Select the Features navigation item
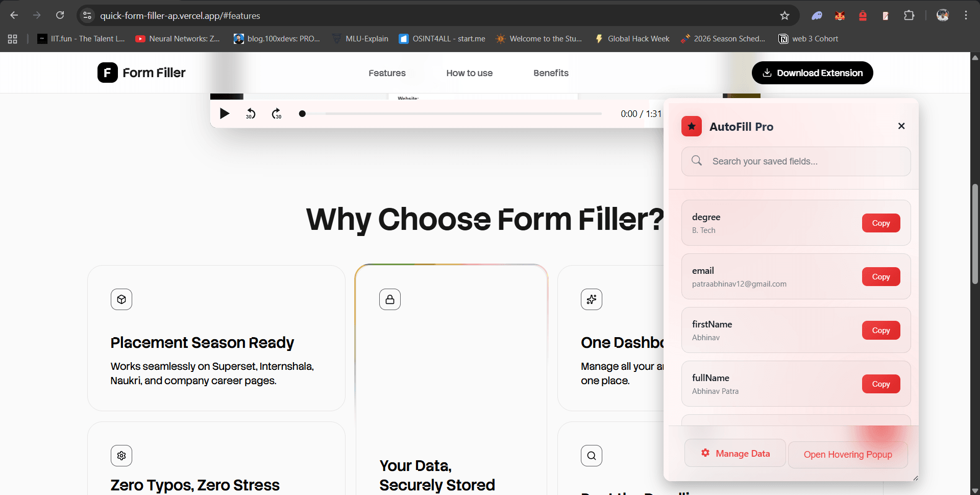 pos(387,73)
